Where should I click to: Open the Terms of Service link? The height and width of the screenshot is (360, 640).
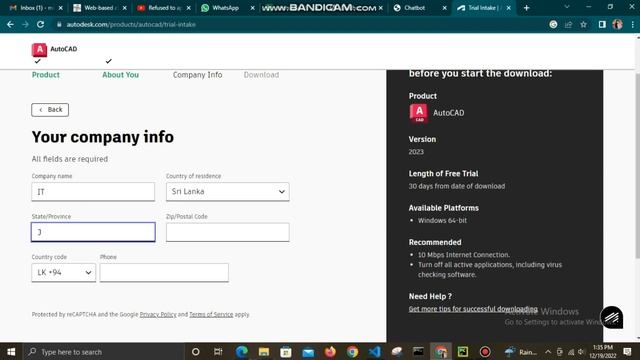click(211, 314)
